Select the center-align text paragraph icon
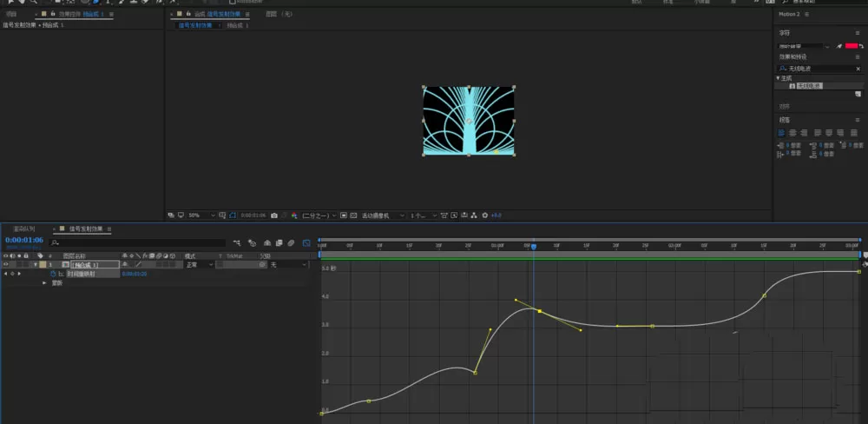The width and height of the screenshot is (868, 424). (792, 133)
